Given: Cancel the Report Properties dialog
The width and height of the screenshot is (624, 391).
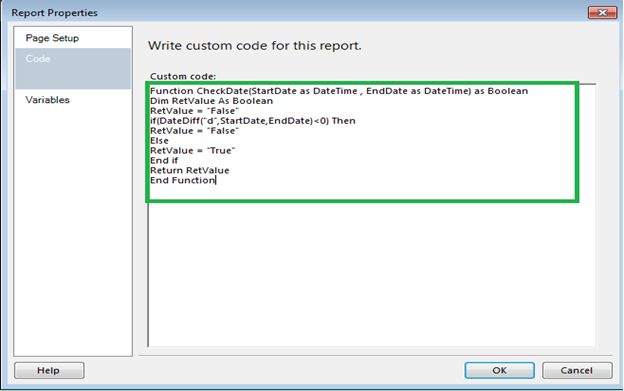Looking at the screenshot, I should pyautogui.click(x=577, y=370).
